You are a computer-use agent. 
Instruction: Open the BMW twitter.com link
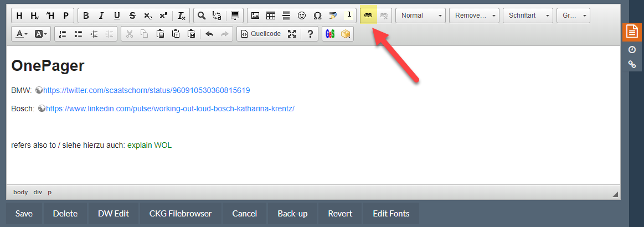147,90
